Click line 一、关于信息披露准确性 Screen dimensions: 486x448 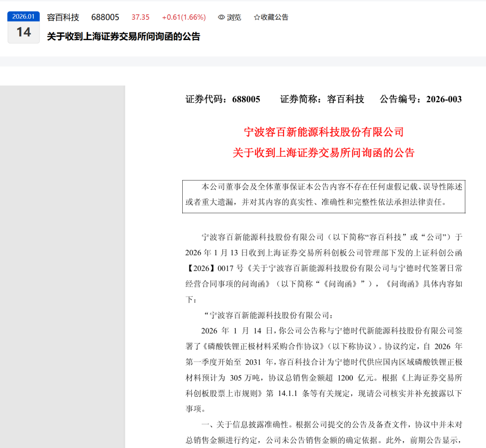pos(332,425)
